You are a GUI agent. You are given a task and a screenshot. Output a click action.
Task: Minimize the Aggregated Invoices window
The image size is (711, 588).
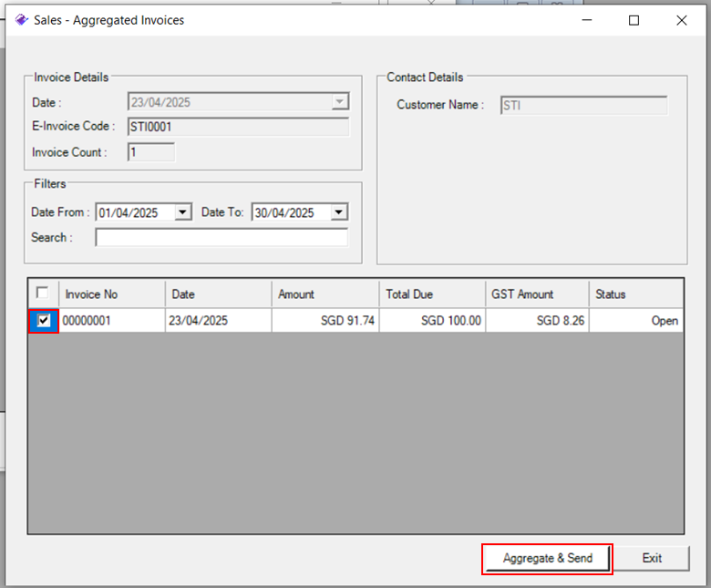coord(587,20)
